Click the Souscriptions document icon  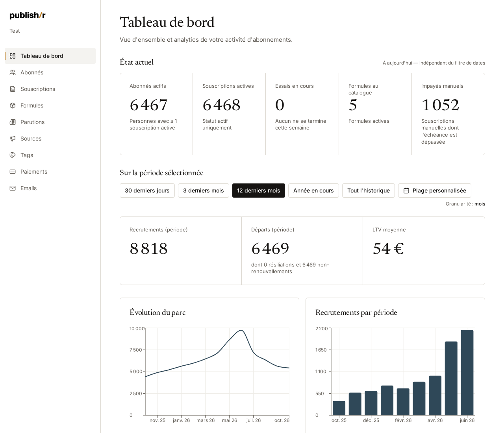(13, 89)
